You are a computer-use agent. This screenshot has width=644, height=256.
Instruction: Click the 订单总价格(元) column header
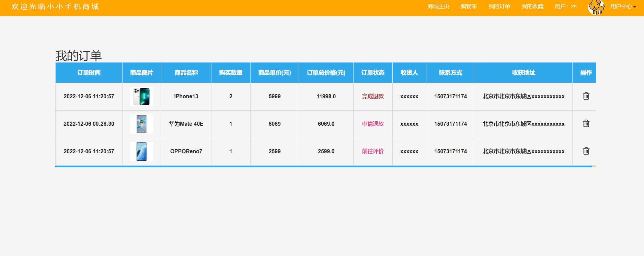[326, 73]
